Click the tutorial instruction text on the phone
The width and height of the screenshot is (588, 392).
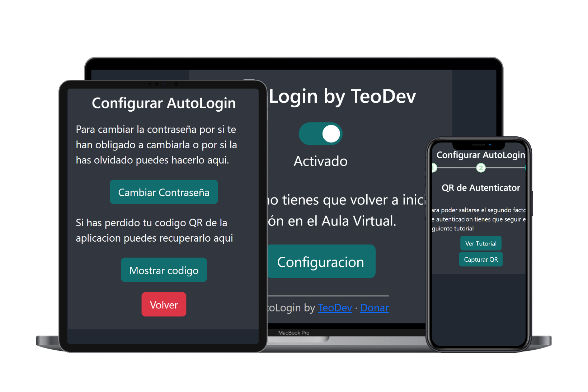pyautogui.click(x=481, y=219)
